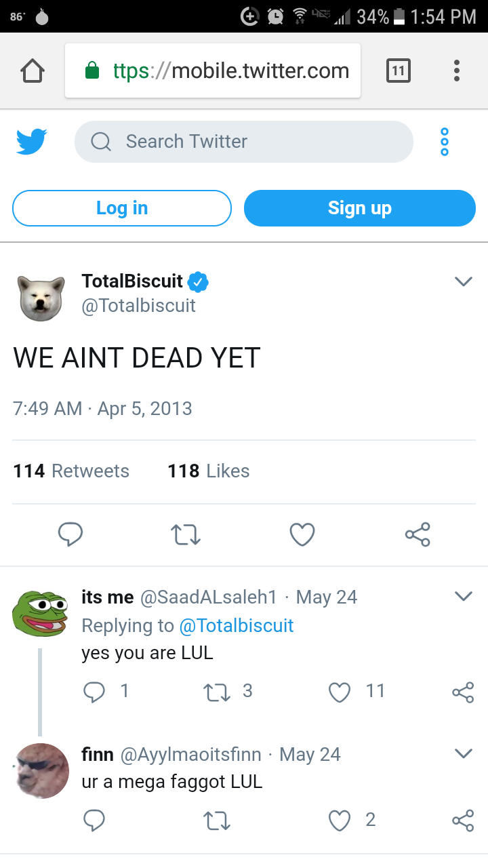Share TotalBiscuit's main tweet
Viewport: 488px width, 868px height.
[x=418, y=535]
